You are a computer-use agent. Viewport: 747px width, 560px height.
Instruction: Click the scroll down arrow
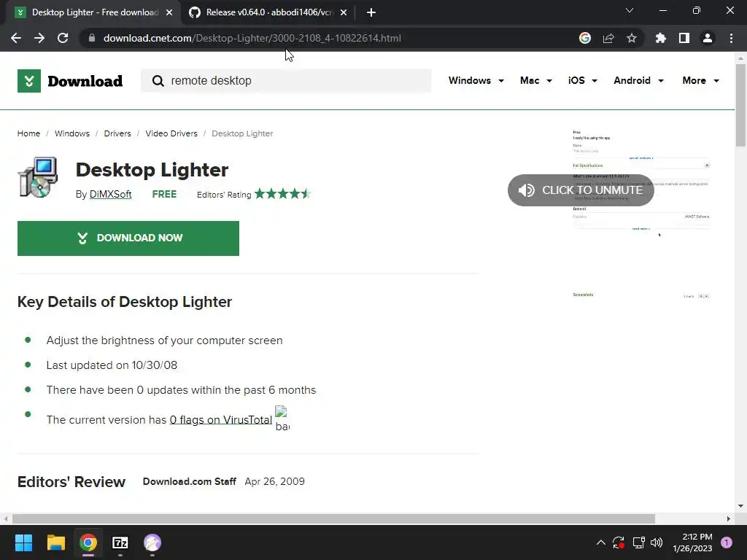click(x=740, y=506)
